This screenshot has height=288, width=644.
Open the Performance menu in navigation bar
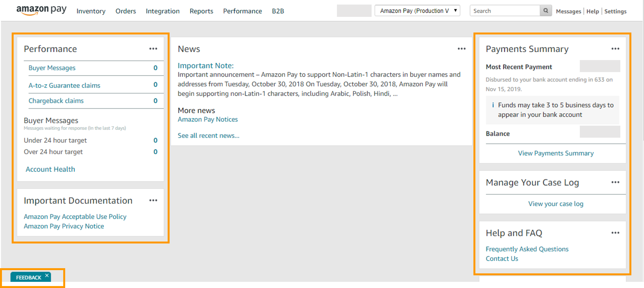(242, 11)
